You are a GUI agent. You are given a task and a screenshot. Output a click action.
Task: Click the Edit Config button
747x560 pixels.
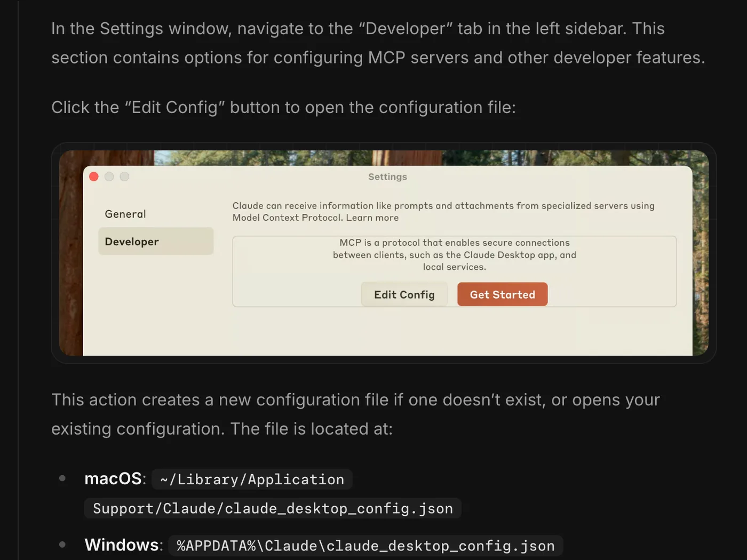(404, 294)
